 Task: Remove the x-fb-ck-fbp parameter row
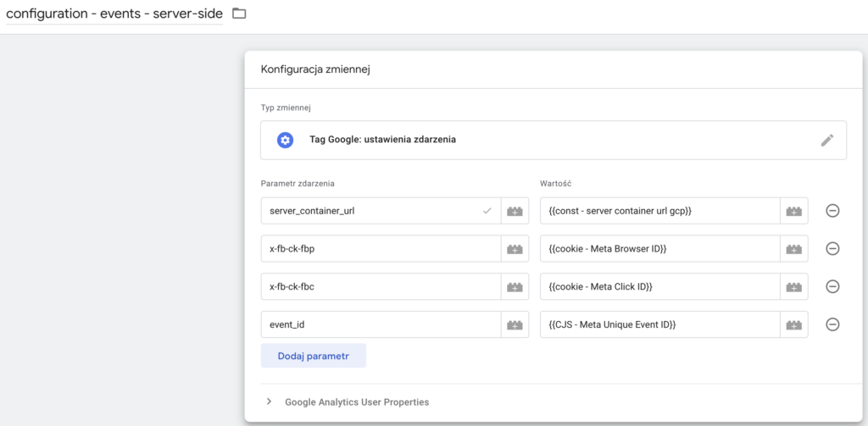click(832, 249)
